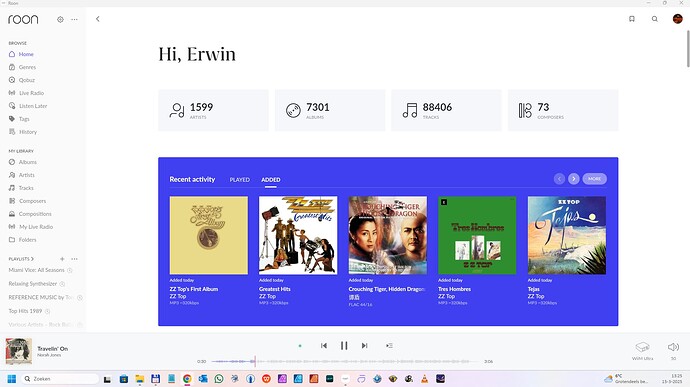Open the user profile avatar

(x=678, y=19)
